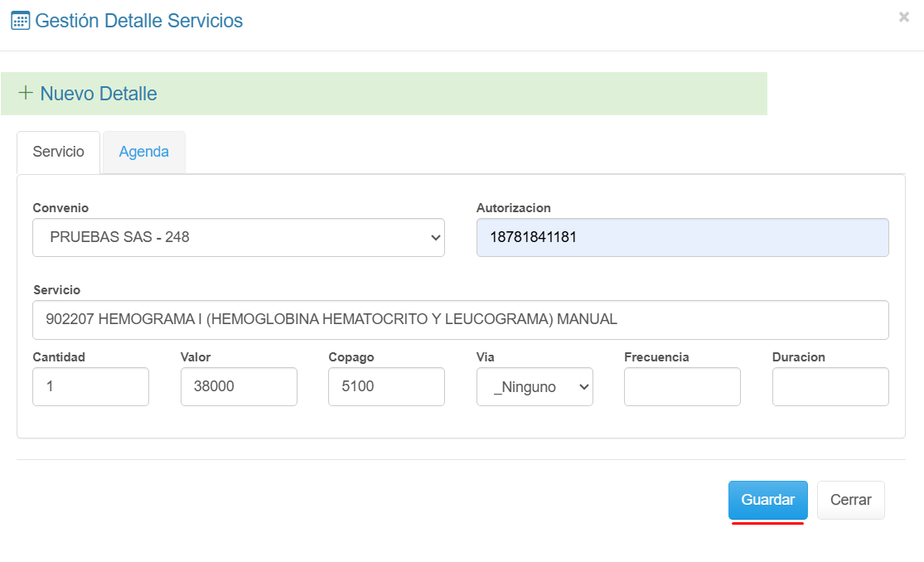Click the Cantidad input showing 1
This screenshot has width=924, height=562.
tap(90, 387)
